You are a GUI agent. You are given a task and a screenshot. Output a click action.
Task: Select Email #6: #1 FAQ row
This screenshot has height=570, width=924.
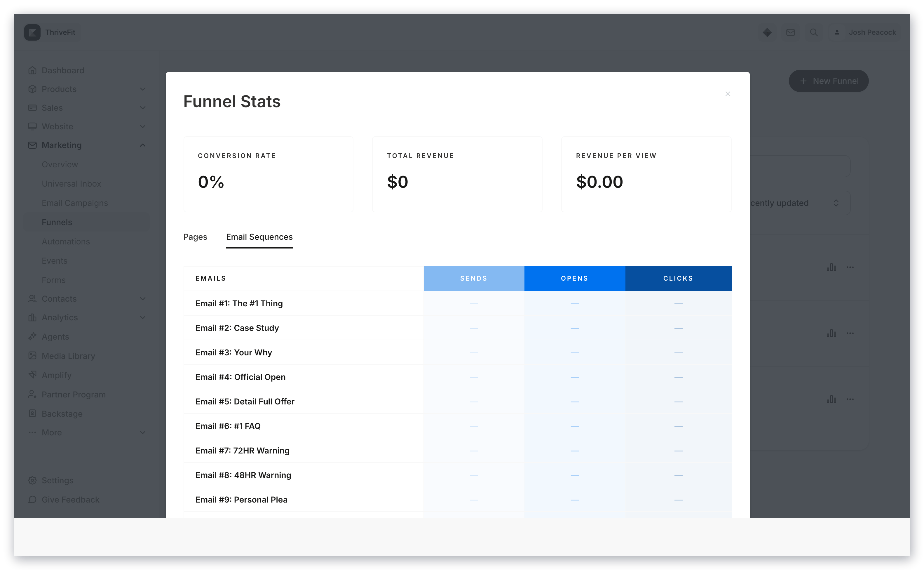click(458, 426)
